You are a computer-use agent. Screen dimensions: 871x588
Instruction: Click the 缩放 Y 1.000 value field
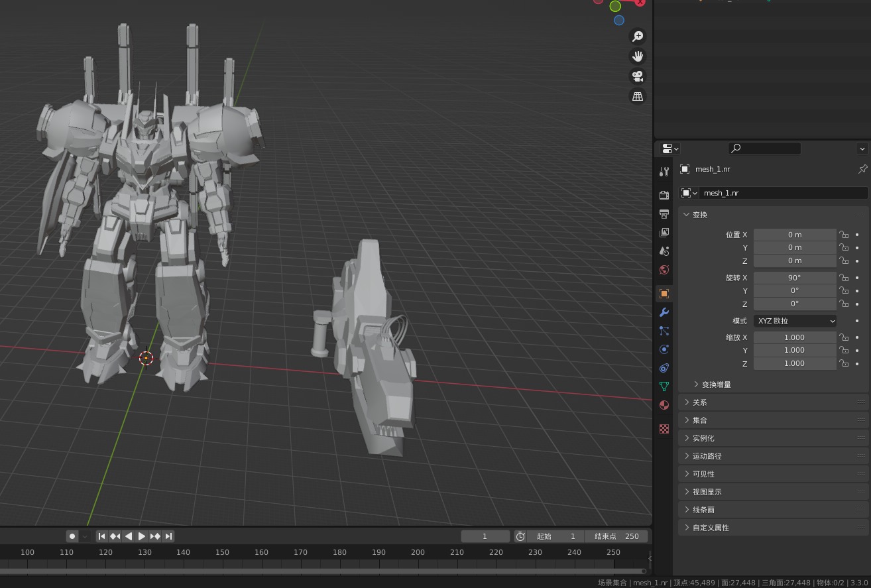click(x=795, y=350)
